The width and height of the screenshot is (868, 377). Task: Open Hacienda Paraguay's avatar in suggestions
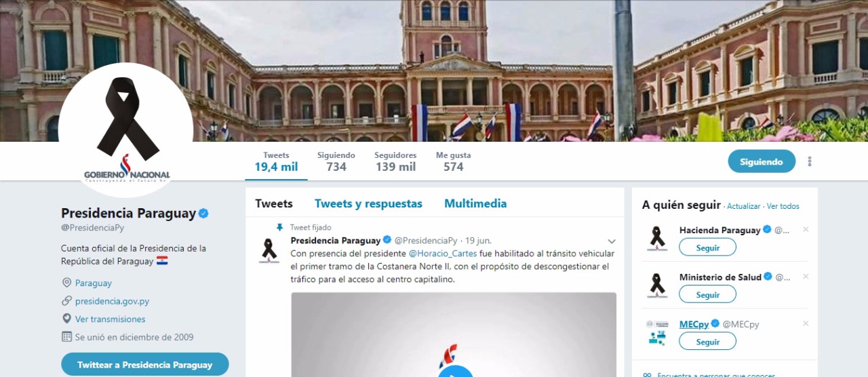[x=657, y=239]
